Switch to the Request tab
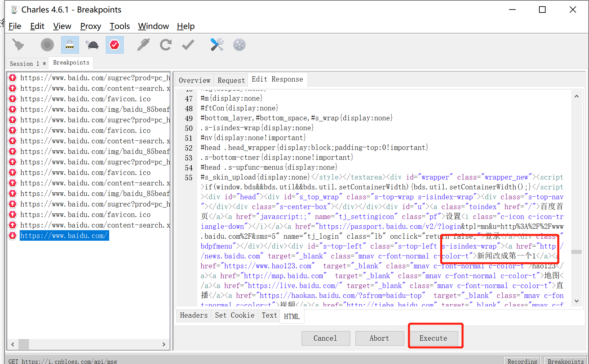 [x=231, y=80]
